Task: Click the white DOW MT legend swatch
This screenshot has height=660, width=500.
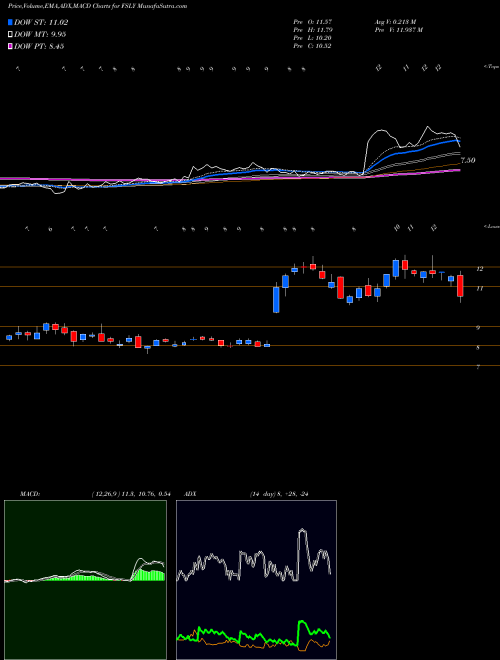Action: 10,35
